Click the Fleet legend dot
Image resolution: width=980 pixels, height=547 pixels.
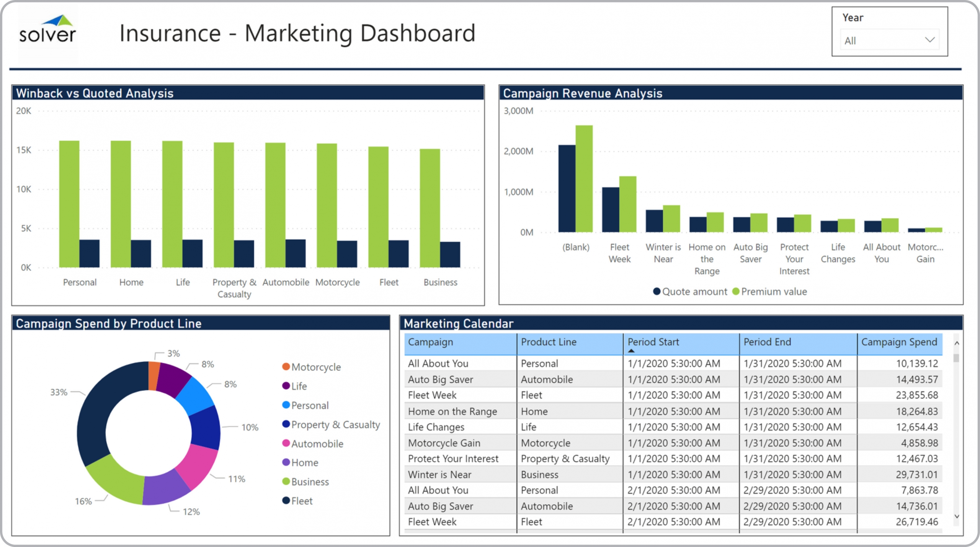pyautogui.click(x=286, y=501)
